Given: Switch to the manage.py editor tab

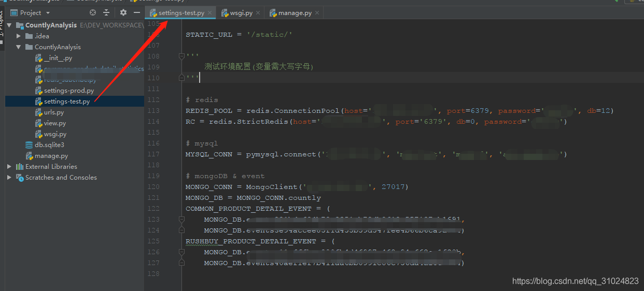Looking at the screenshot, I should click(295, 13).
